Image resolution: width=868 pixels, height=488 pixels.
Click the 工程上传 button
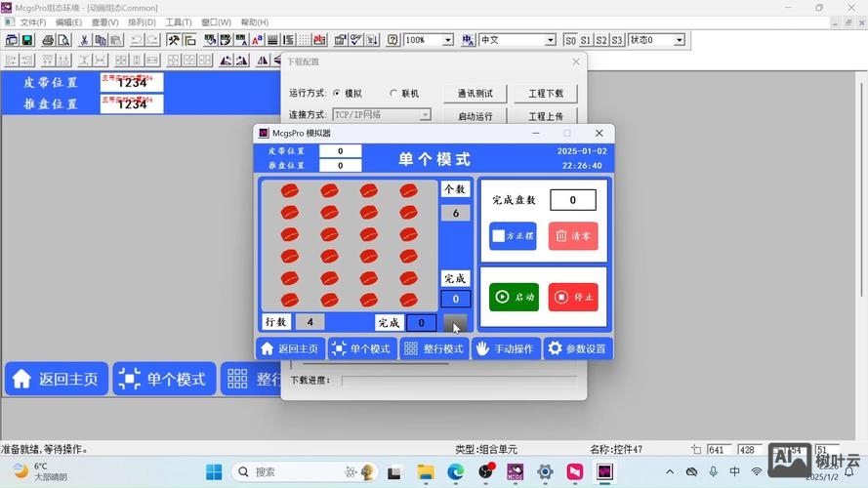(546, 116)
